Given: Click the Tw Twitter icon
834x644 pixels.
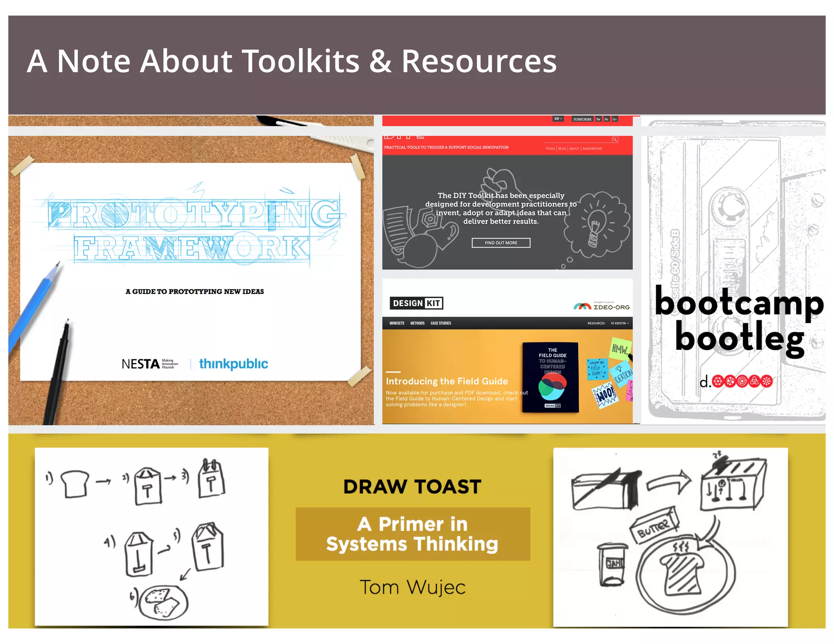Looking at the screenshot, I should pyautogui.click(x=598, y=119).
